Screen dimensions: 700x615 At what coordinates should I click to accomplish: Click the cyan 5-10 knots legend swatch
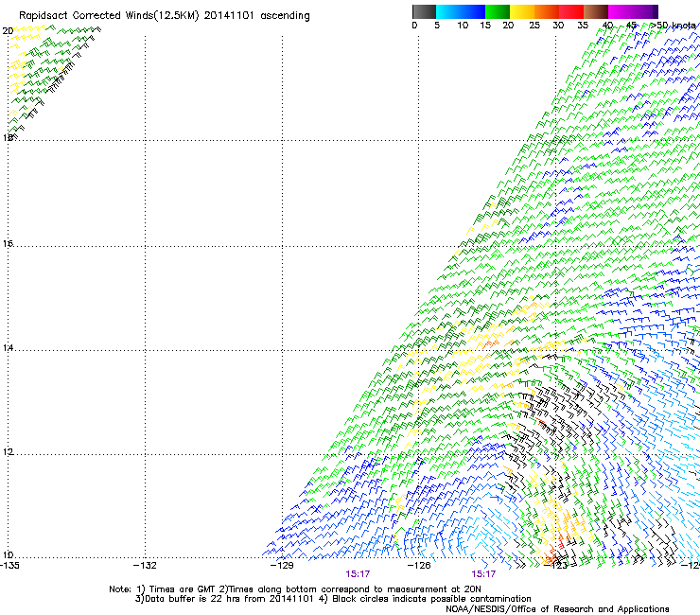[448, 11]
